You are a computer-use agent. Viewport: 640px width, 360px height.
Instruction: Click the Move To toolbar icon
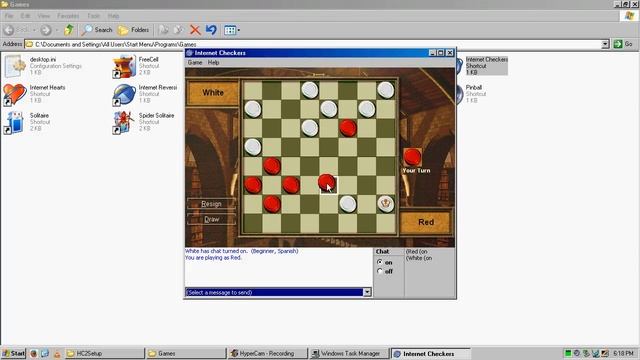164,30
